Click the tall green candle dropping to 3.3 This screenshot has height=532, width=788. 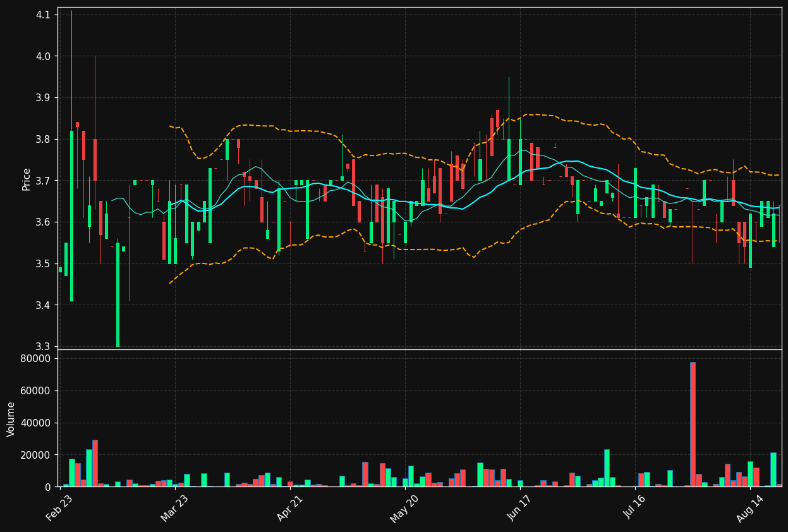pyautogui.click(x=118, y=294)
